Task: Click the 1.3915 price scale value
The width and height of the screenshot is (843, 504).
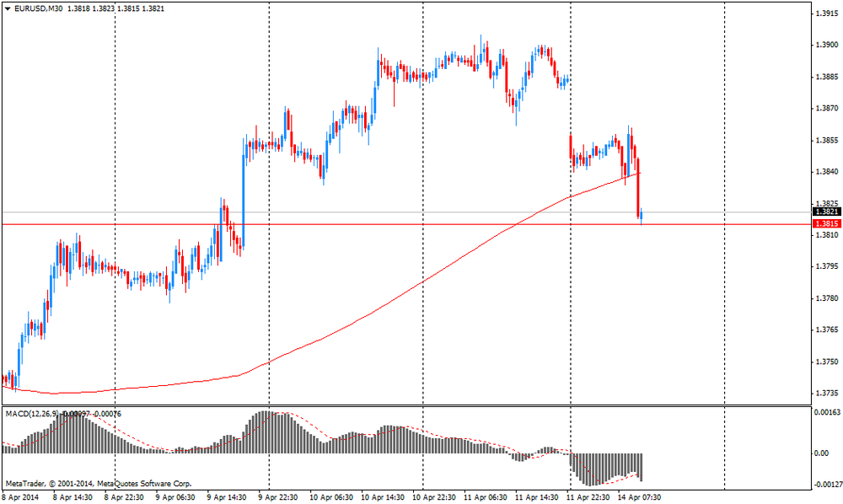Action: coord(827,13)
